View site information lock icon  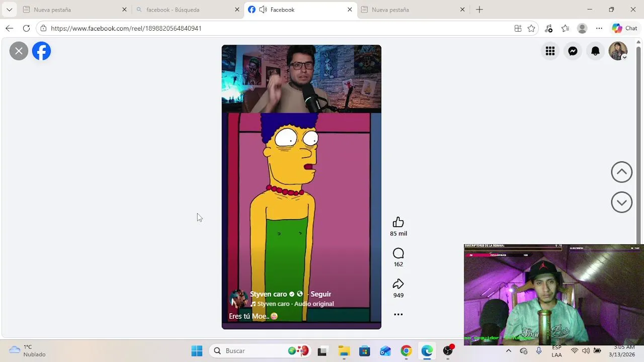tap(43, 28)
